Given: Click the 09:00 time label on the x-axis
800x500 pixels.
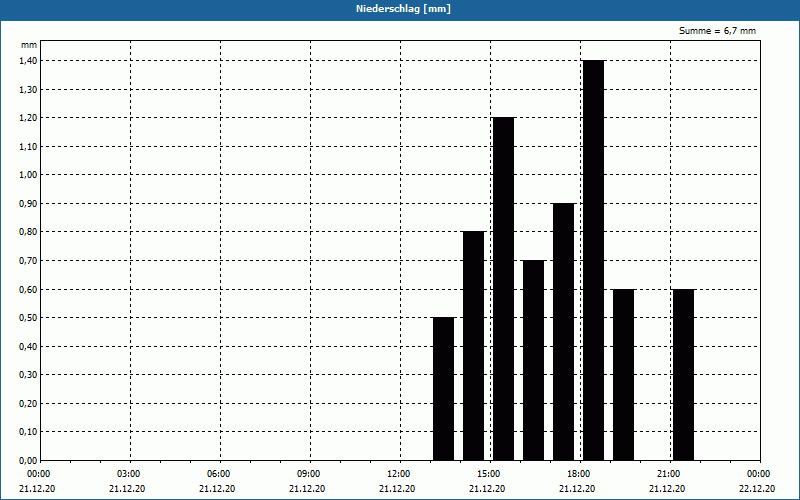Looking at the screenshot, I should pos(308,474).
